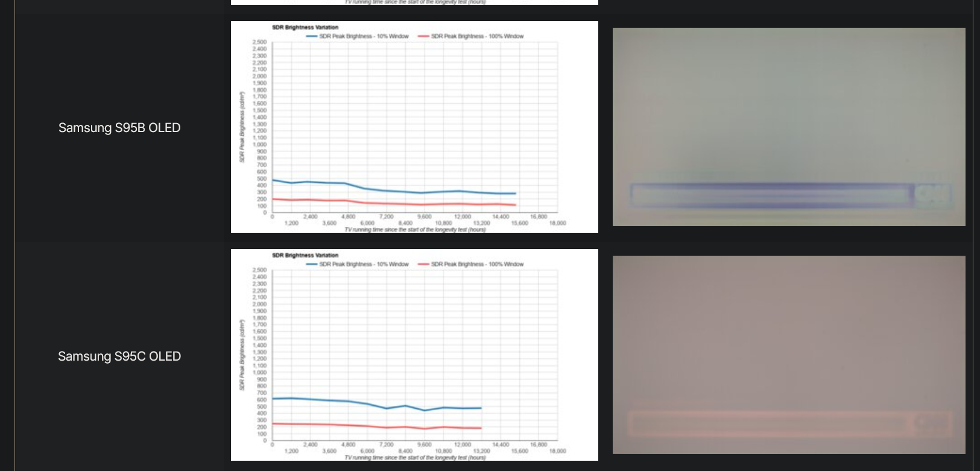Toggle 100% Window legend in S95B chart
Image resolution: width=980 pixels, height=471 pixels.
coord(471,36)
